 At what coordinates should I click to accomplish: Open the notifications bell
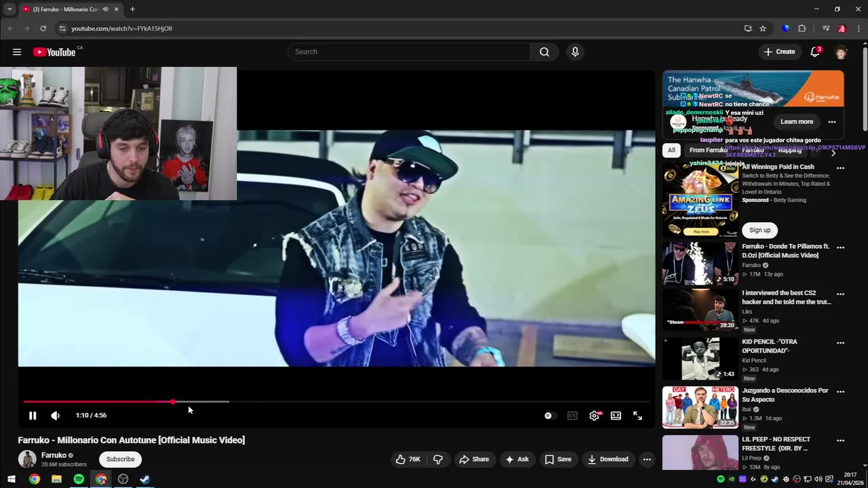click(816, 52)
